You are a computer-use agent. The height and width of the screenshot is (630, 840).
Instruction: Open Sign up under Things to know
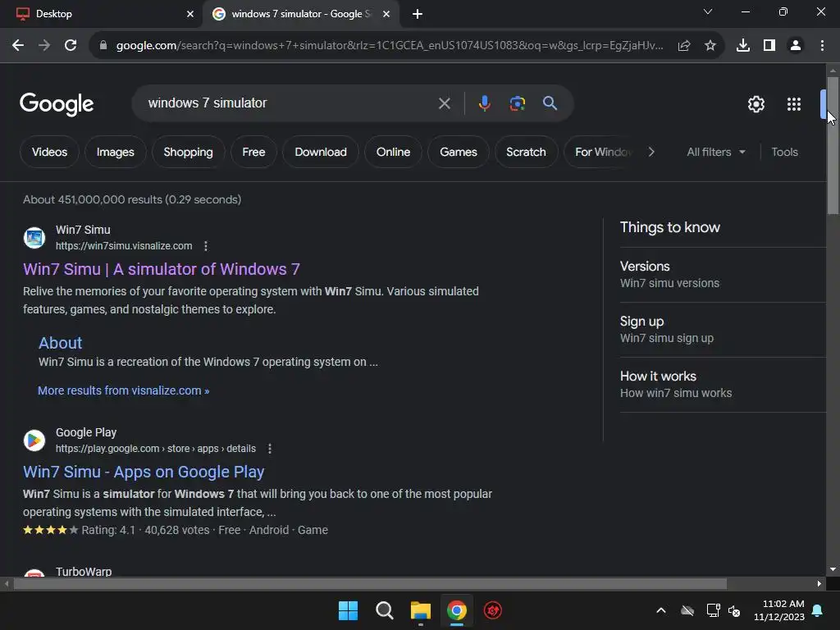723,330
